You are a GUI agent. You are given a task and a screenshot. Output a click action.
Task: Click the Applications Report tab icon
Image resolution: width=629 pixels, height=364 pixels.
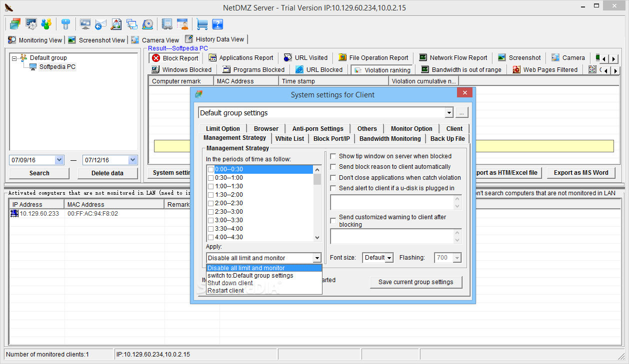point(212,58)
